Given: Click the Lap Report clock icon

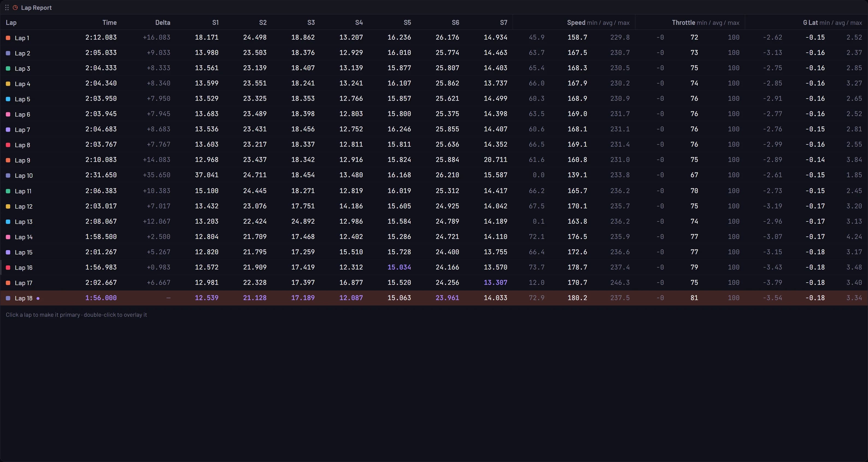Looking at the screenshot, I should 15,7.
